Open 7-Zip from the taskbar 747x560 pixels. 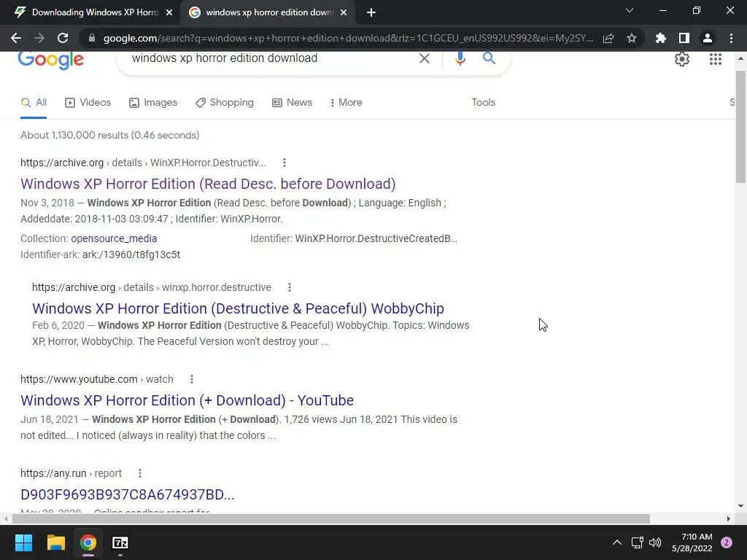(120, 542)
